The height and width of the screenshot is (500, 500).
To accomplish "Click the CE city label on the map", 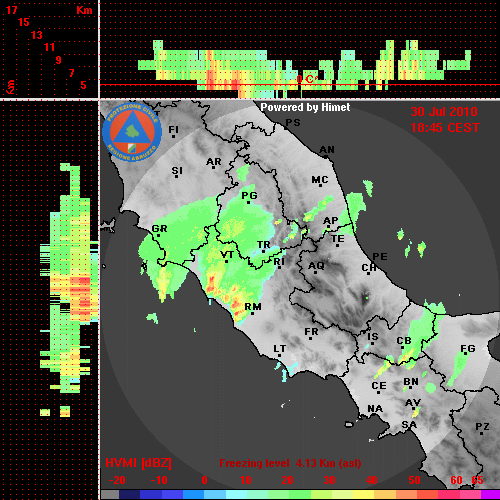I will pyautogui.click(x=379, y=386).
